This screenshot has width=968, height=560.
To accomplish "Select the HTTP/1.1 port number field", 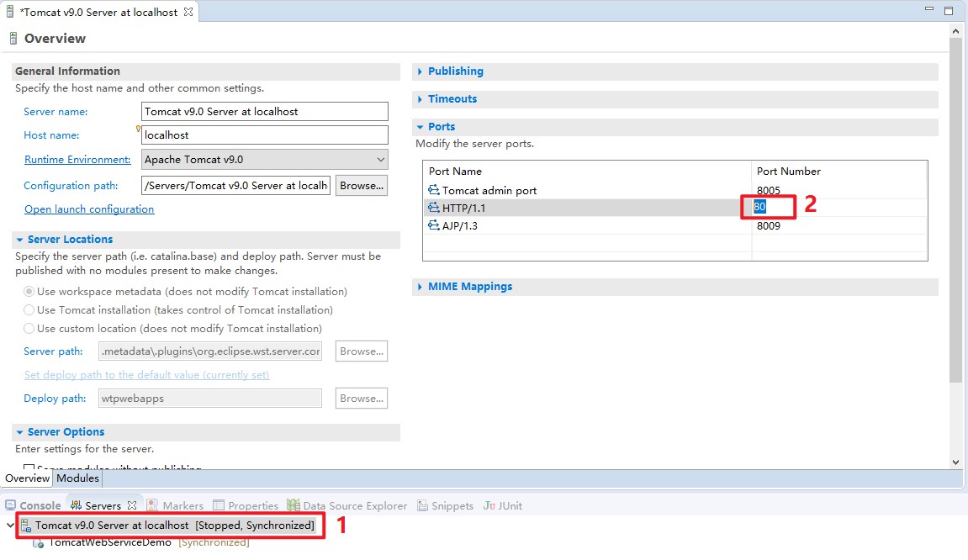I will pos(767,208).
